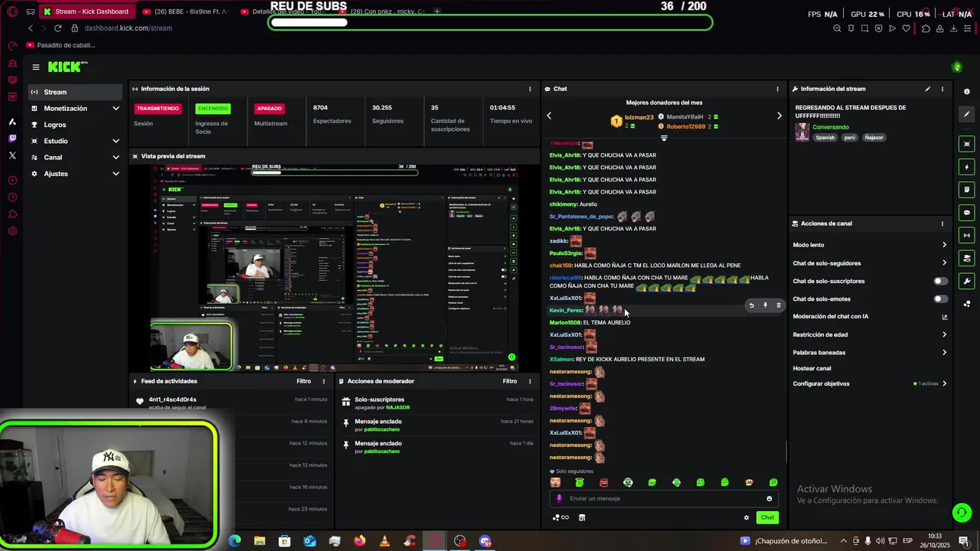Show previous top donors with left arrow
This screenshot has height=551, width=980.
pos(549,116)
